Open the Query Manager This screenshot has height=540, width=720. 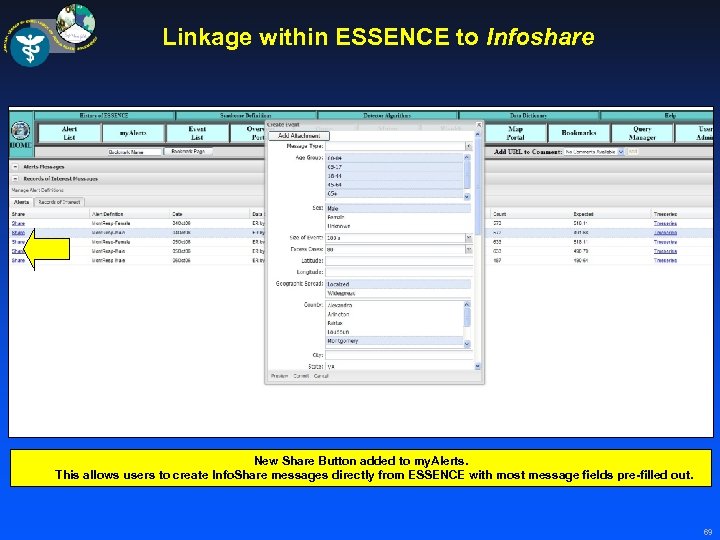click(642, 133)
